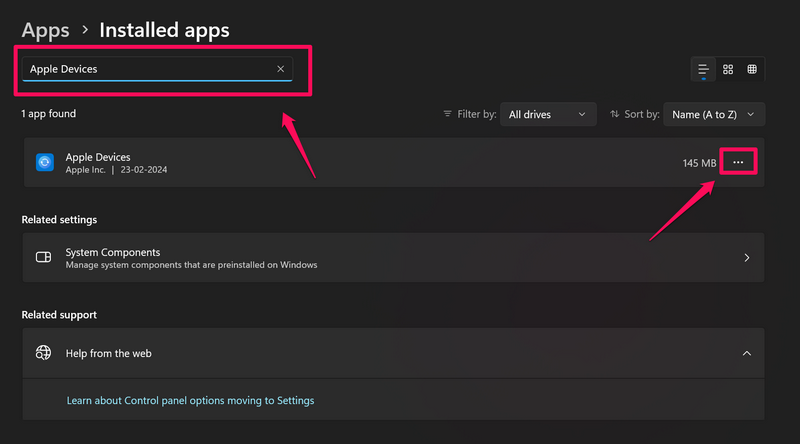
Task: Open System Components via right chevron
Action: click(746, 257)
